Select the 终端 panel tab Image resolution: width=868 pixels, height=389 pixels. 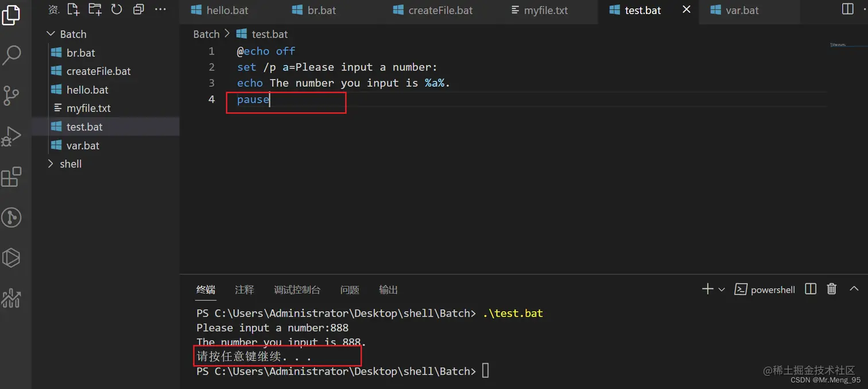pyautogui.click(x=206, y=290)
